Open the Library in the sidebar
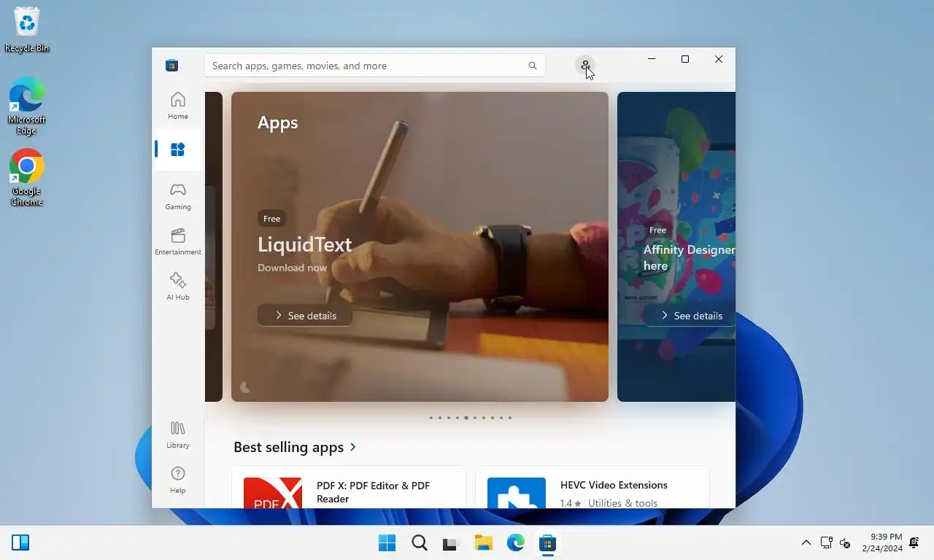Screen dimensions: 934x560 178,435
